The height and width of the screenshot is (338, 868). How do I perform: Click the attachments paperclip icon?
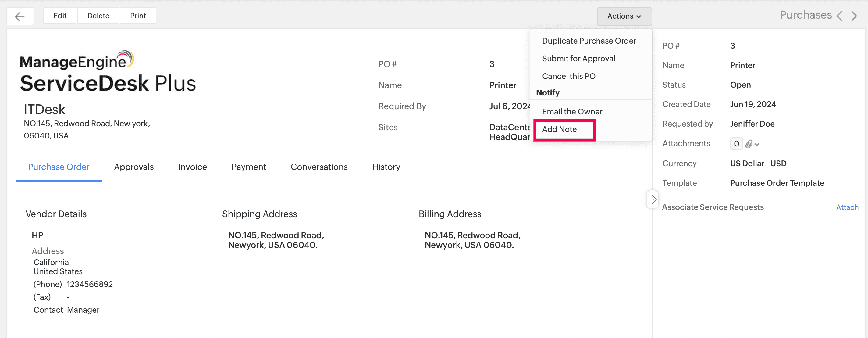coord(749,144)
